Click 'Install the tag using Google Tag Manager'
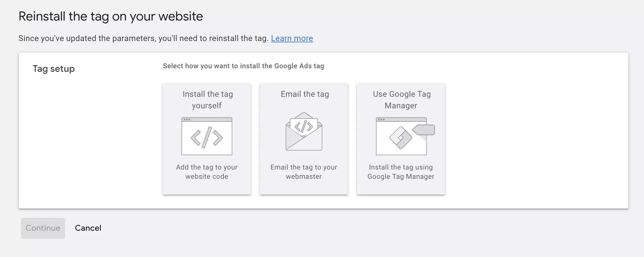This screenshot has height=257, width=644. tap(401, 172)
